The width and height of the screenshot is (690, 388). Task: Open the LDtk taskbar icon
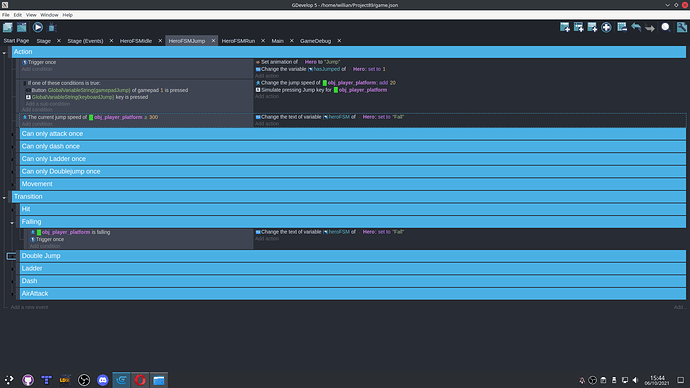[x=65, y=380]
